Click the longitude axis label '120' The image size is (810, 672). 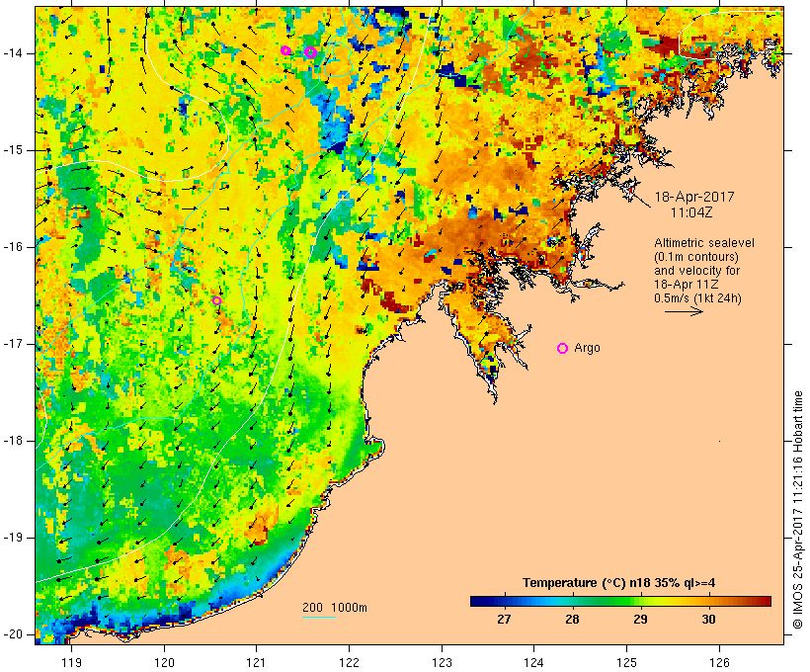(x=164, y=662)
